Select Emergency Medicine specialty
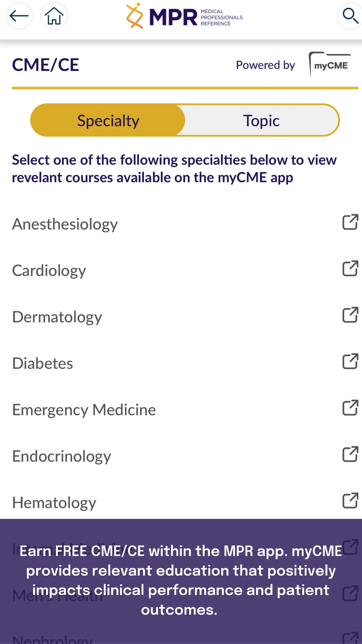This screenshot has width=362, height=644. pyautogui.click(x=84, y=410)
